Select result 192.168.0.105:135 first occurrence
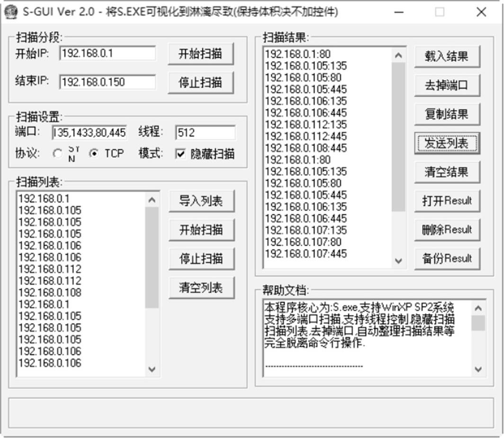 click(x=306, y=66)
